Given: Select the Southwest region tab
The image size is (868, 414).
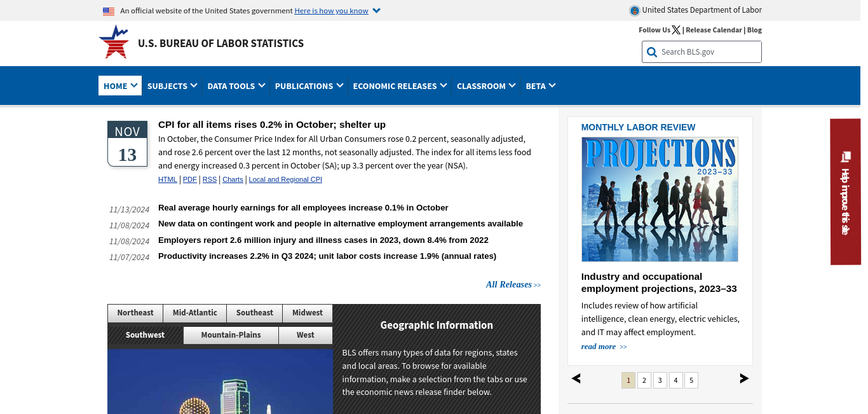Looking at the screenshot, I should click(x=146, y=335).
